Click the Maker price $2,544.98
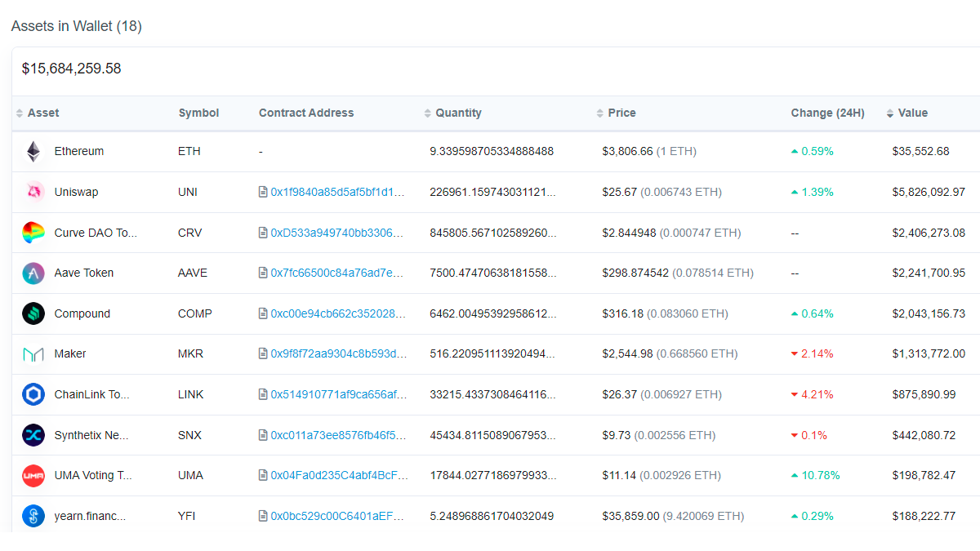 (626, 353)
